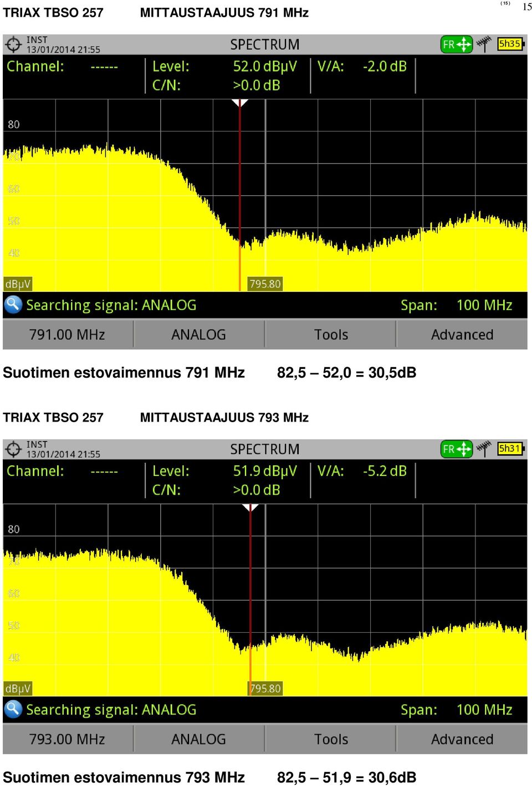532x787 pixels.
Task: Click the white marker triangle on bottom spectrum
Action: [x=250, y=507]
